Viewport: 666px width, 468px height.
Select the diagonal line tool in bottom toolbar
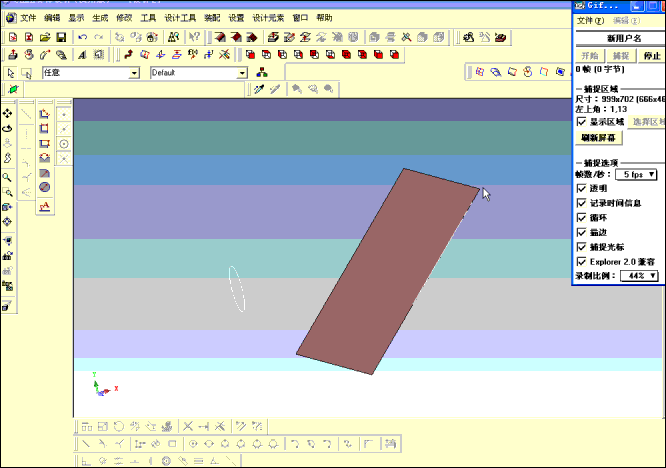(x=86, y=444)
